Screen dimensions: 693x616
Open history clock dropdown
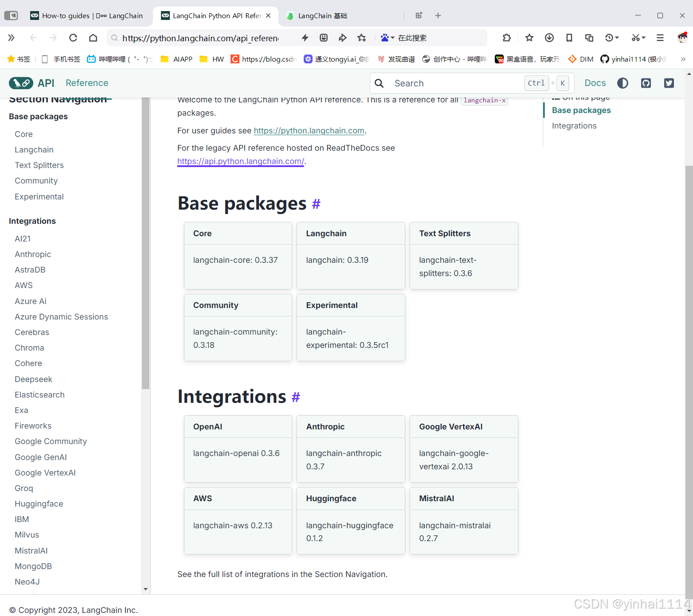612,38
